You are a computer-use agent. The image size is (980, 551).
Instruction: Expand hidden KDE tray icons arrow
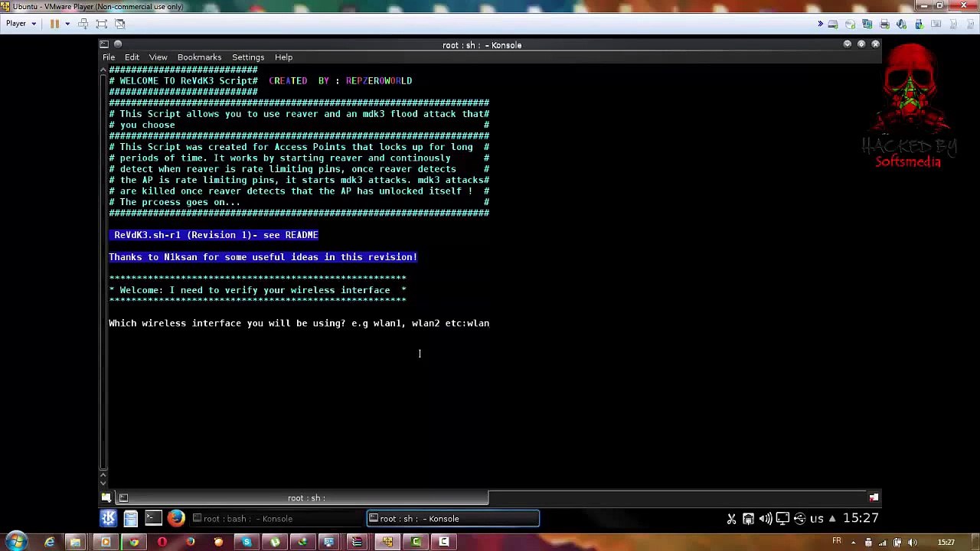point(832,519)
